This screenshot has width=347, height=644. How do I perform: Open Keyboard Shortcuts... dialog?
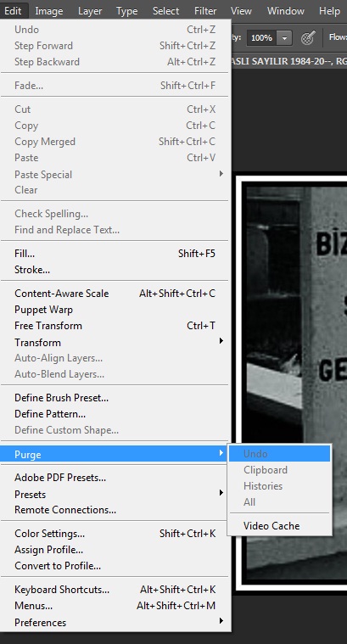tap(115, 590)
